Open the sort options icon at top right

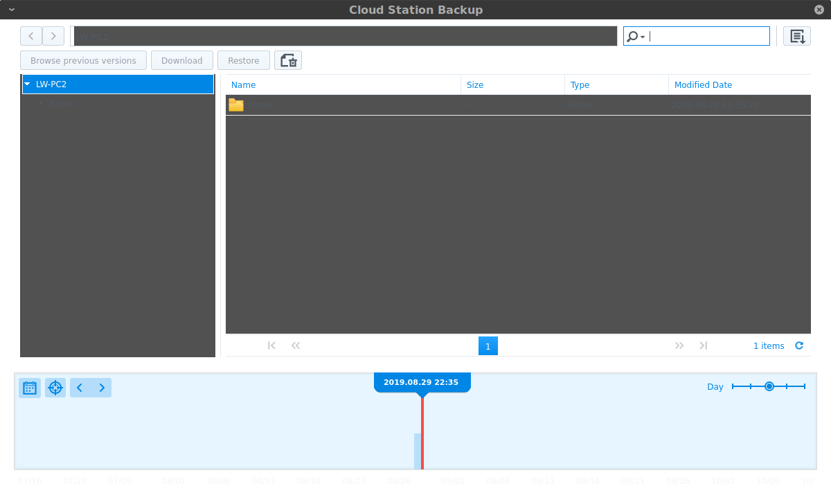(797, 36)
